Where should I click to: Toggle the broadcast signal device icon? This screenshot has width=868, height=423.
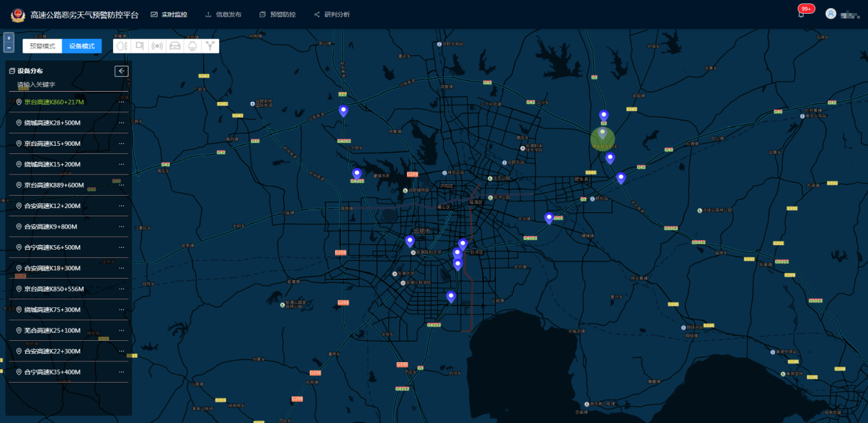click(158, 46)
